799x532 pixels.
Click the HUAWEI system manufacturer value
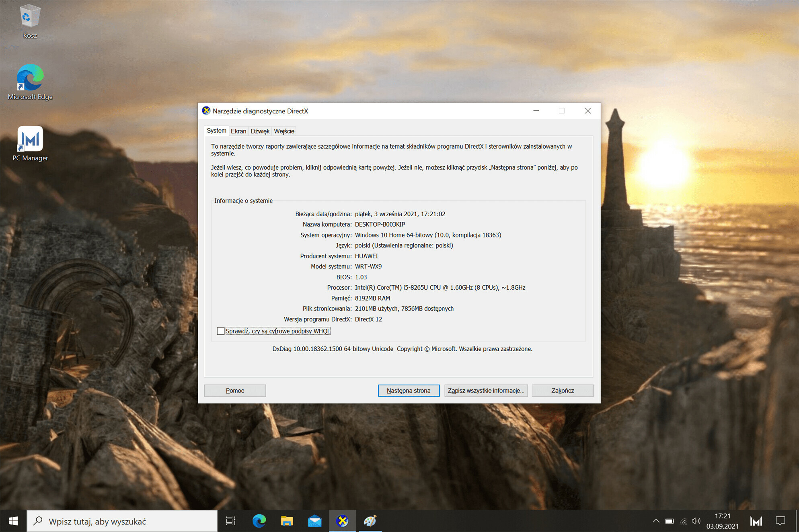click(x=366, y=256)
